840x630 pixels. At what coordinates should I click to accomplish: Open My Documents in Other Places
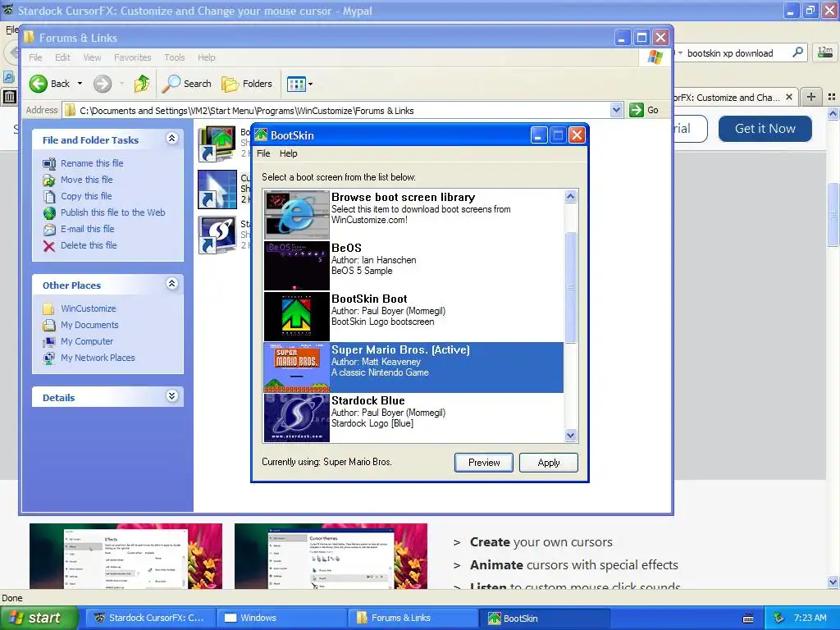tap(89, 325)
